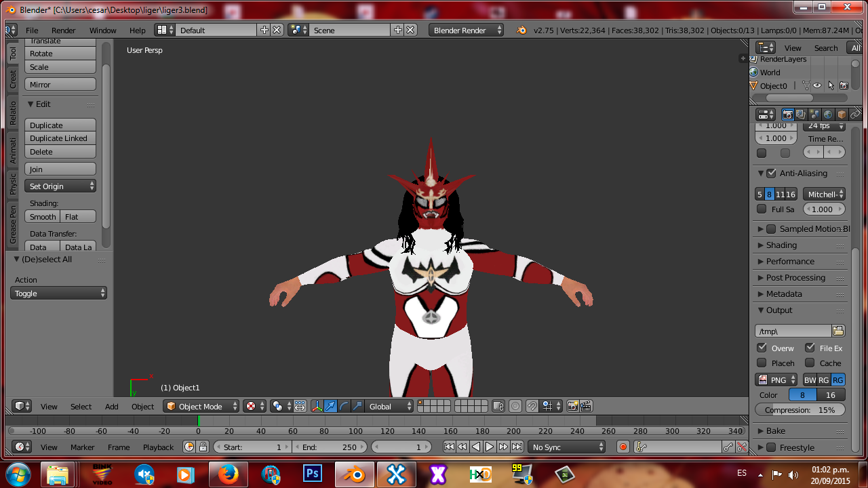
Task: Click the outliner editor type icon
Action: (766, 47)
